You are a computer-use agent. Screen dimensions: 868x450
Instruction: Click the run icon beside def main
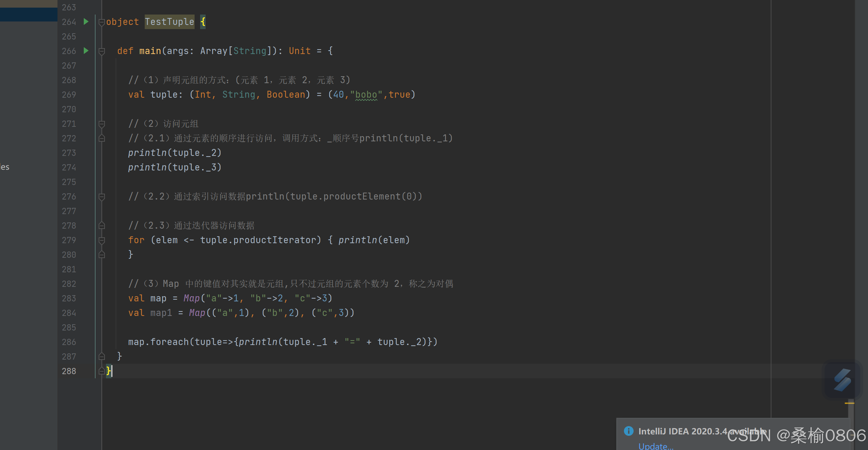pos(86,51)
